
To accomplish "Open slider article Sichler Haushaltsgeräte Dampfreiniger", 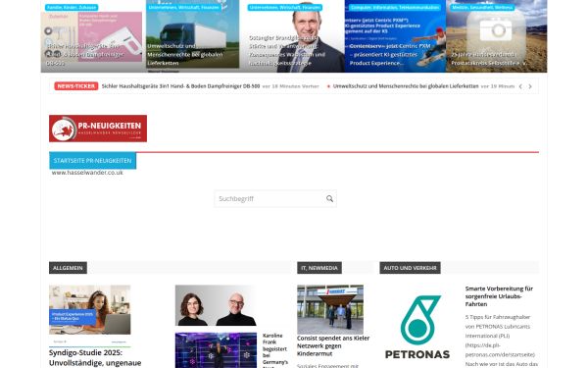I will pos(84,54).
